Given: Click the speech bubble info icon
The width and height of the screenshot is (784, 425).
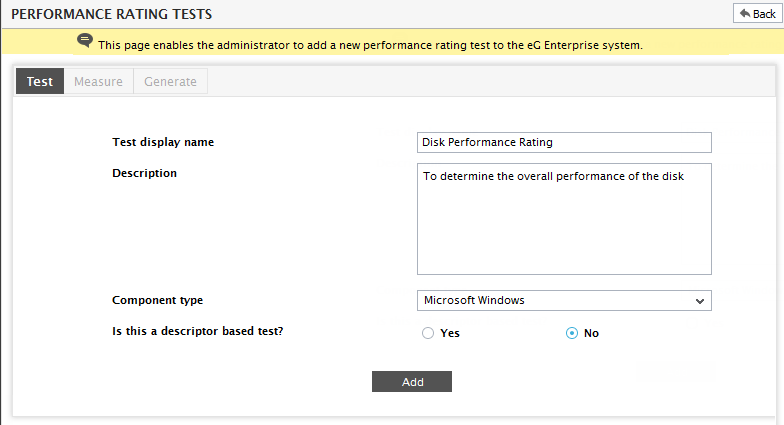Looking at the screenshot, I should [x=85, y=40].
